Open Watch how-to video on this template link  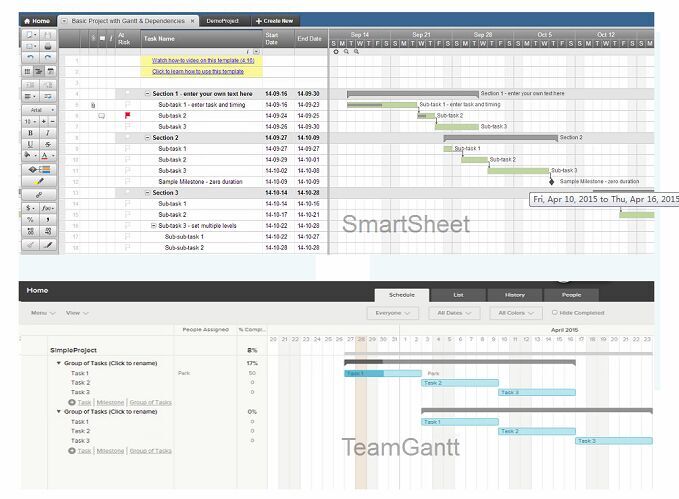pyautogui.click(x=203, y=61)
